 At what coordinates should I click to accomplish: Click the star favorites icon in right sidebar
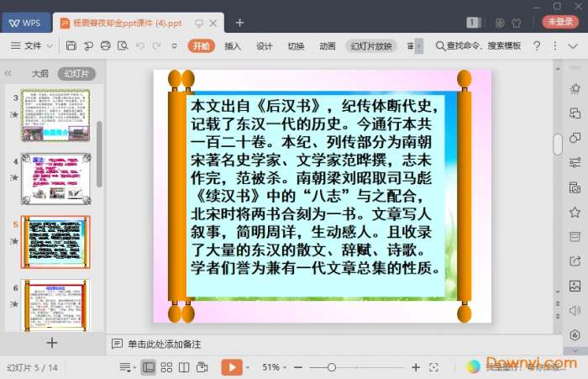coord(575,213)
